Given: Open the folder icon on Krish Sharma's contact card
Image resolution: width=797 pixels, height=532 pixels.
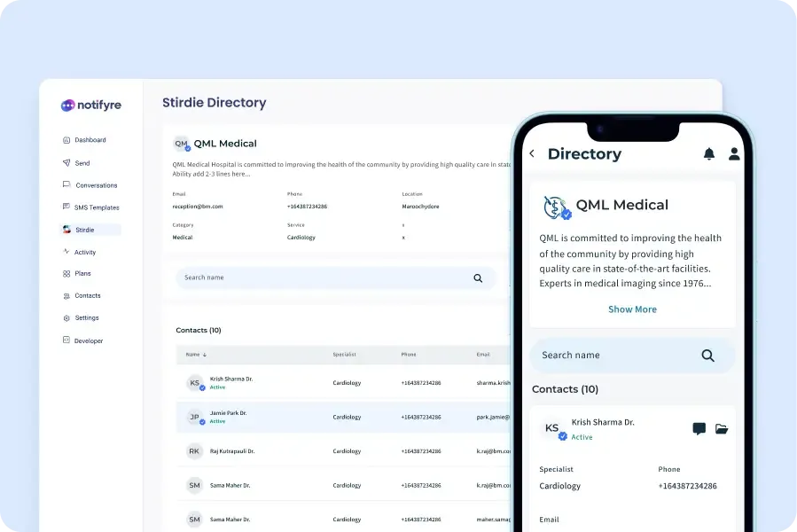Looking at the screenshot, I should 723,428.
